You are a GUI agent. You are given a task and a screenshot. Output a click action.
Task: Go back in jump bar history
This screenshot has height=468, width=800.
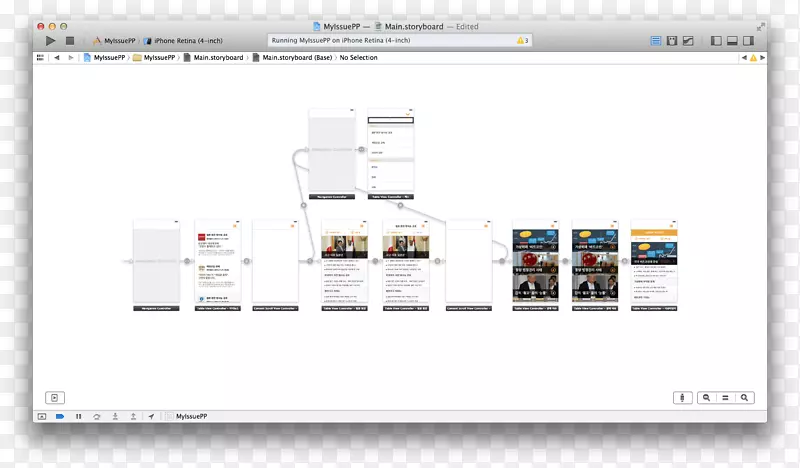[x=57, y=58]
